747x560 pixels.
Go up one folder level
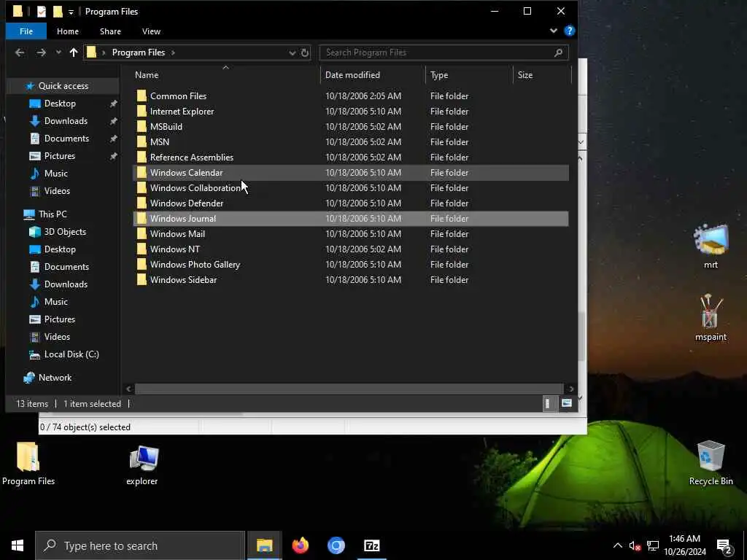[74, 52]
